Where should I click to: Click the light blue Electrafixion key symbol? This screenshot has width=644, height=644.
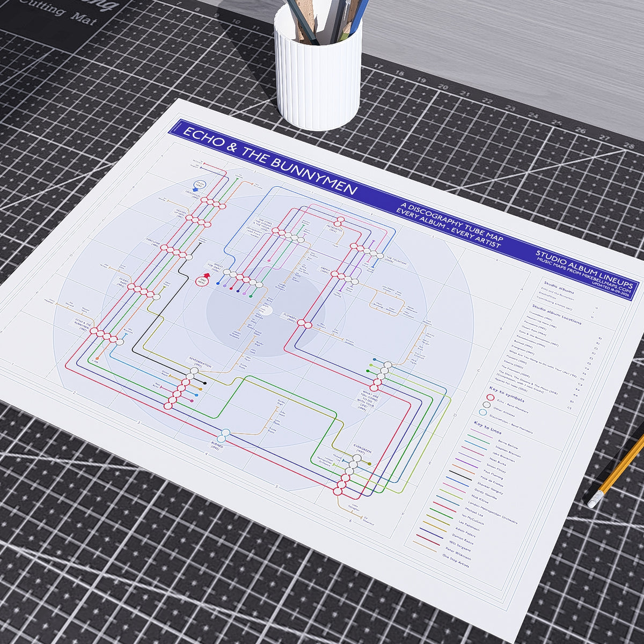(x=483, y=413)
